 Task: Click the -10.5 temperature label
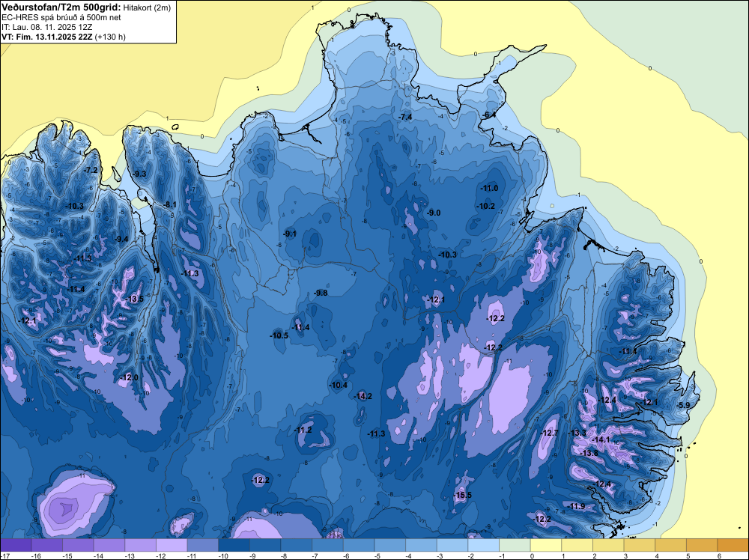tap(279, 335)
